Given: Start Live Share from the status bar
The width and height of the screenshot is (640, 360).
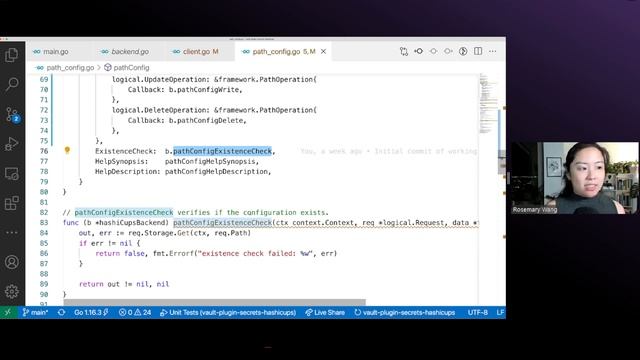Looking at the screenshot, I should coord(325,313).
